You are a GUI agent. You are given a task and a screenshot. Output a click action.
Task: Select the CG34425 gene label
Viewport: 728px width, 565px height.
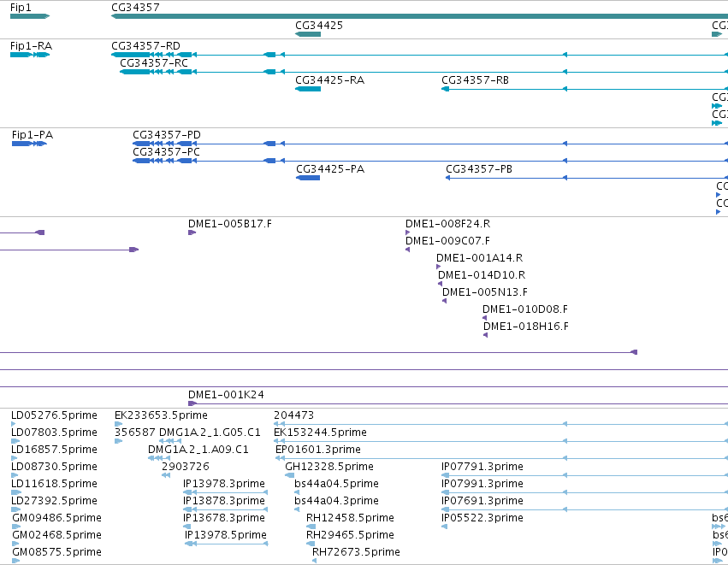(x=319, y=25)
